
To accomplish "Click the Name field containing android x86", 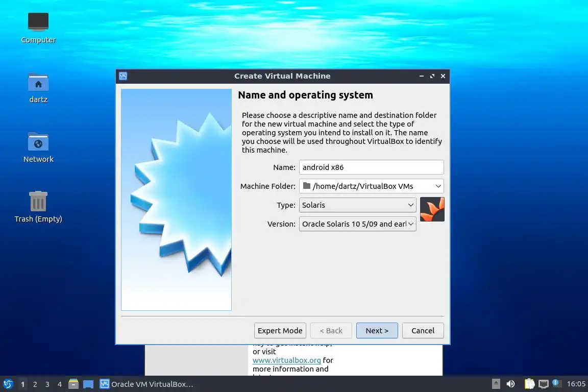I will click(371, 167).
